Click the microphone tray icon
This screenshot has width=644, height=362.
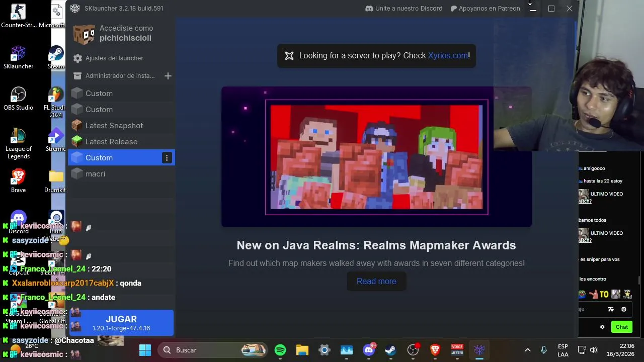(544, 350)
